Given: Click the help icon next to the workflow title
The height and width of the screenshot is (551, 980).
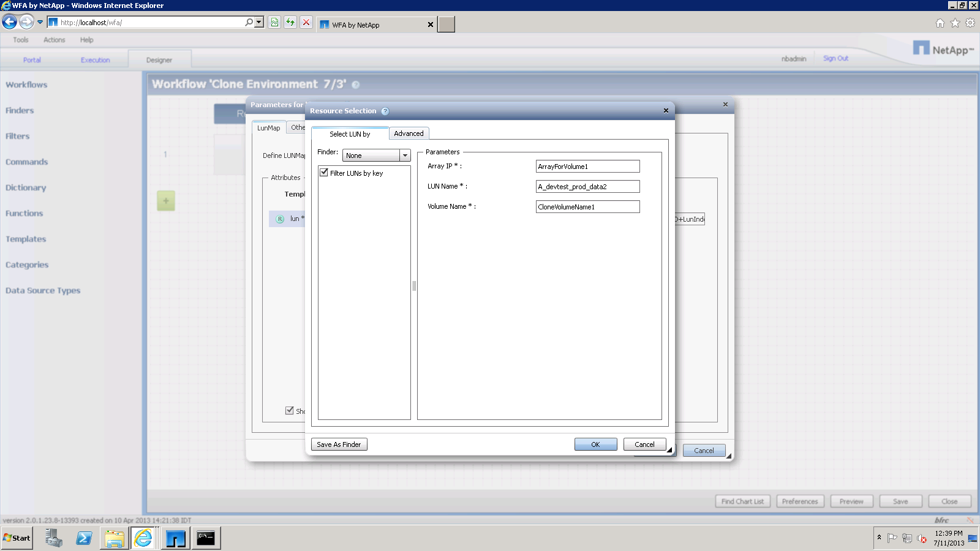Looking at the screenshot, I should (x=355, y=85).
